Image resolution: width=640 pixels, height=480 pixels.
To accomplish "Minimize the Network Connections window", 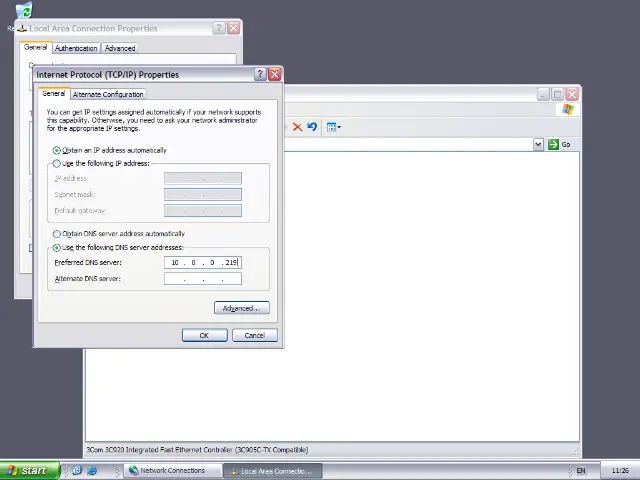I will pos(543,95).
